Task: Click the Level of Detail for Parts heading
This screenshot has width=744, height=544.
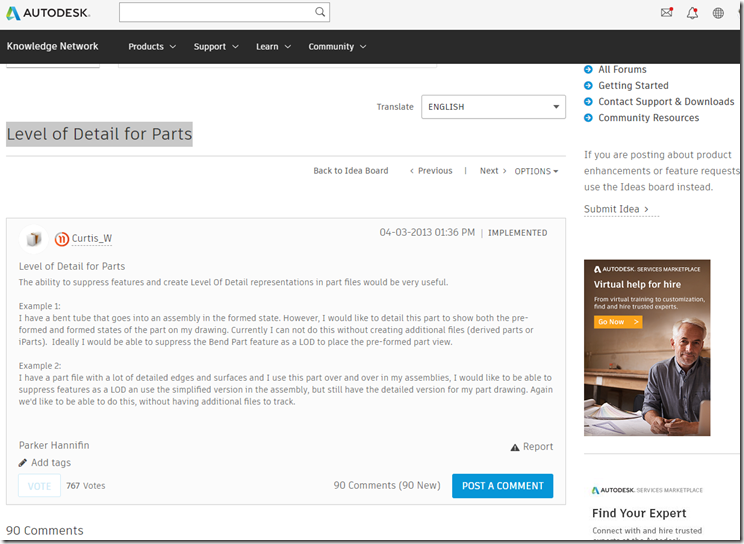Action: [x=99, y=134]
